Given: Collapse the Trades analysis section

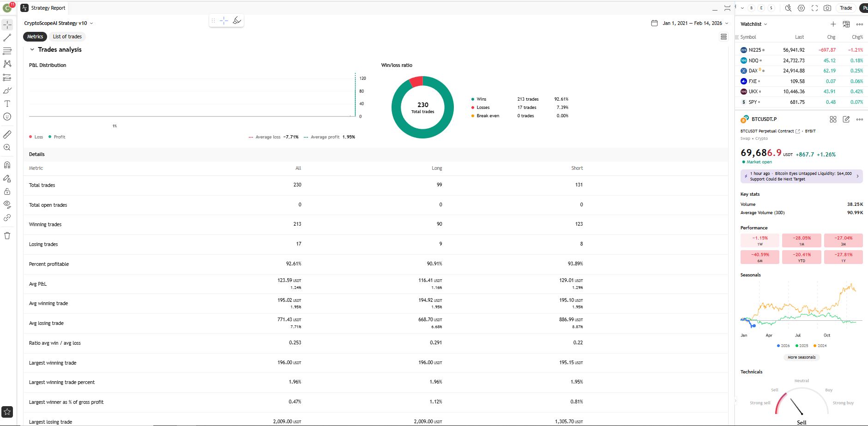Looking at the screenshot, I should tap(32, 49).
